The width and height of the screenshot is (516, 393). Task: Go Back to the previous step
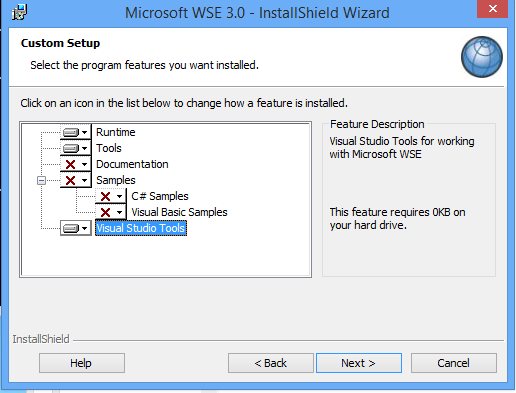(x=271, y=363)
